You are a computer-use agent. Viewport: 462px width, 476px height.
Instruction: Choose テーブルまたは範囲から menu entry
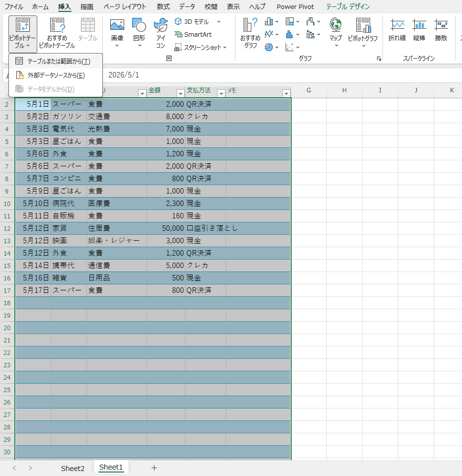(x=56, y=62)
